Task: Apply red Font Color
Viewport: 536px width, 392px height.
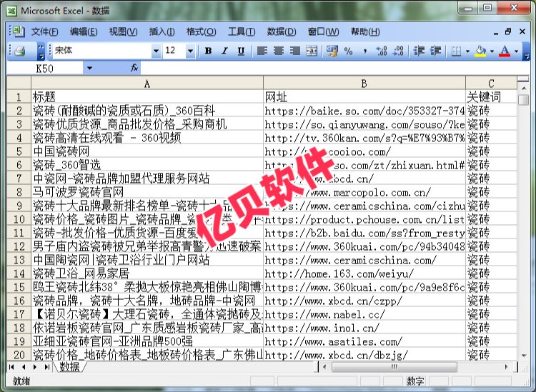Action: 505,51
